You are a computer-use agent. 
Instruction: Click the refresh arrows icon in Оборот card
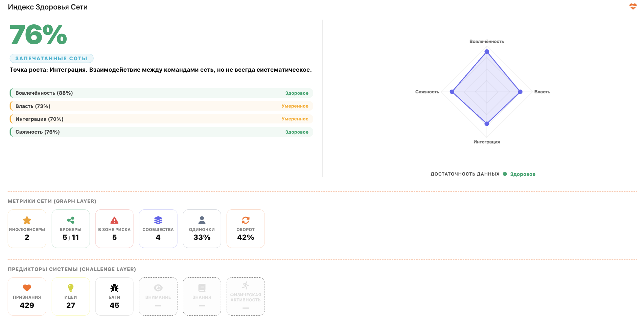246,220
